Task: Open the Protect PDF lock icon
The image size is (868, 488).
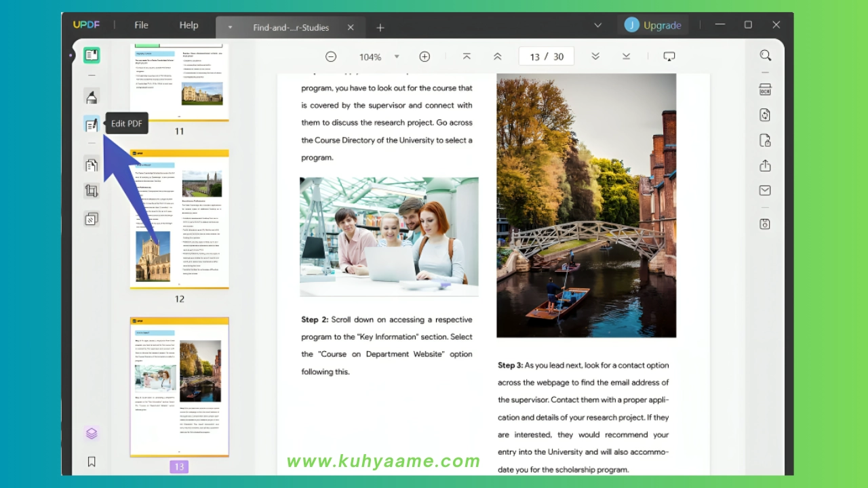Action: click(765, 140)
